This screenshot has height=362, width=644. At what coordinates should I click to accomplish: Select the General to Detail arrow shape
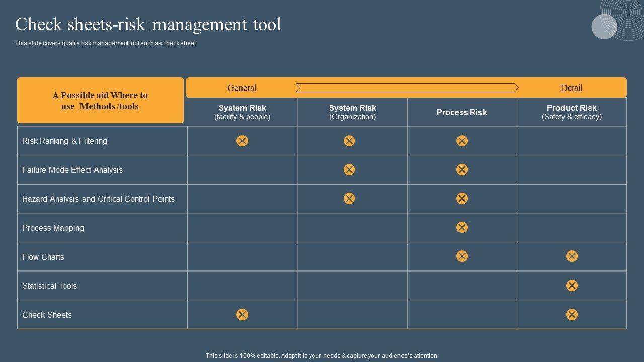407,88
